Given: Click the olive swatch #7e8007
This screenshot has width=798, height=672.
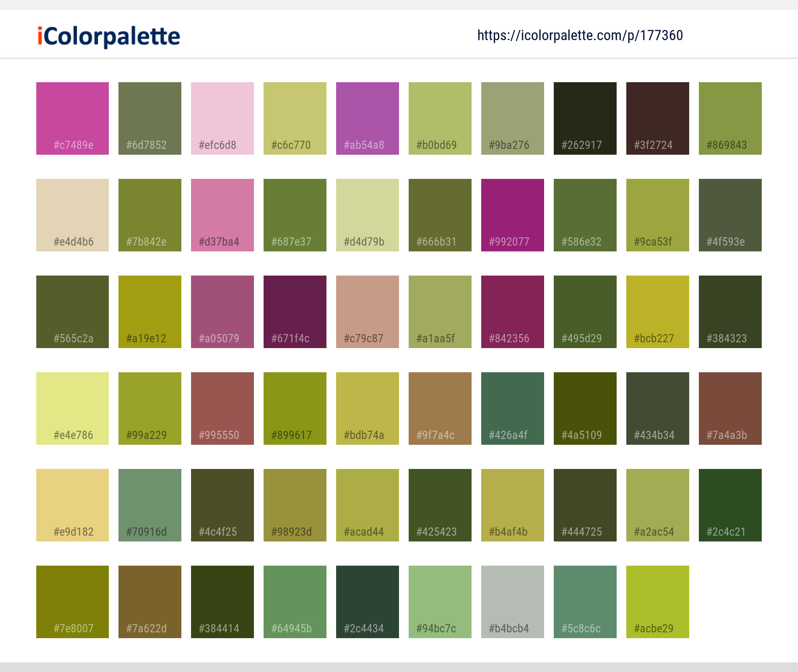Looking at the screenshot, I should click(x=72, y=601).
